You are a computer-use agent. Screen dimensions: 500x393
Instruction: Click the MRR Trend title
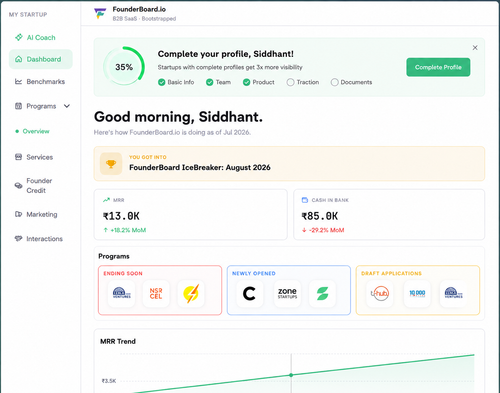click(118, 341)
